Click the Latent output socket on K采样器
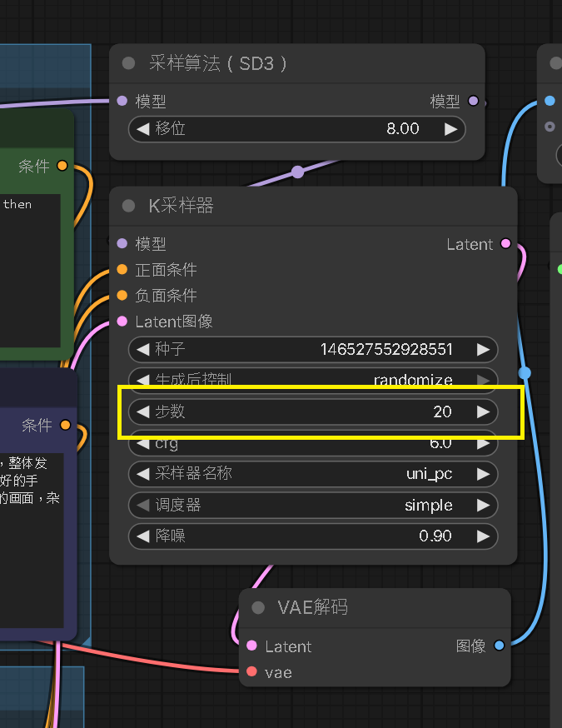 tap(506, 243)
